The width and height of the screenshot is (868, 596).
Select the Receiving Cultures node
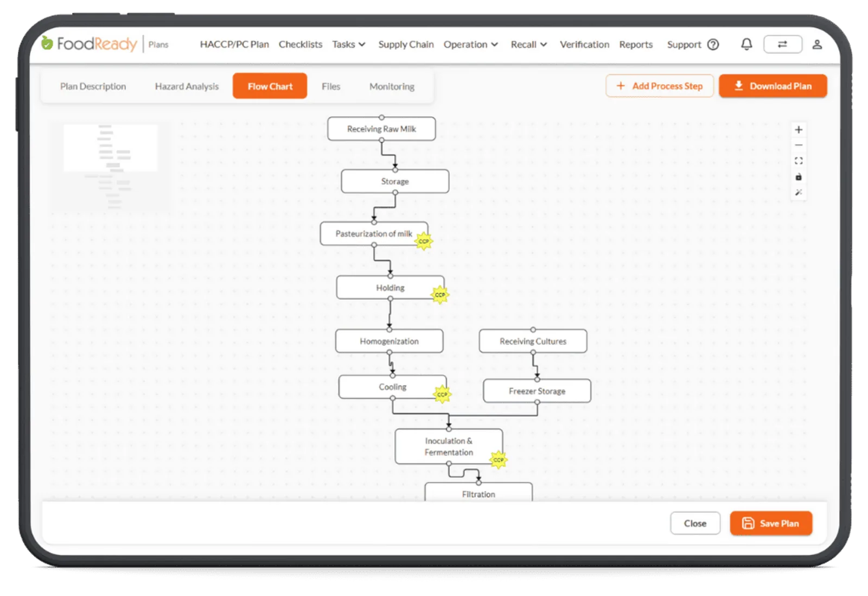533,341
